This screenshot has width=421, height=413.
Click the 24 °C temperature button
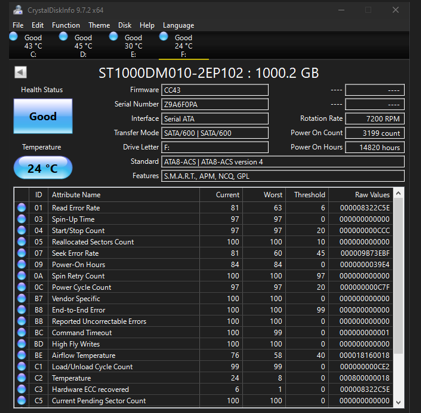point(43,168)
